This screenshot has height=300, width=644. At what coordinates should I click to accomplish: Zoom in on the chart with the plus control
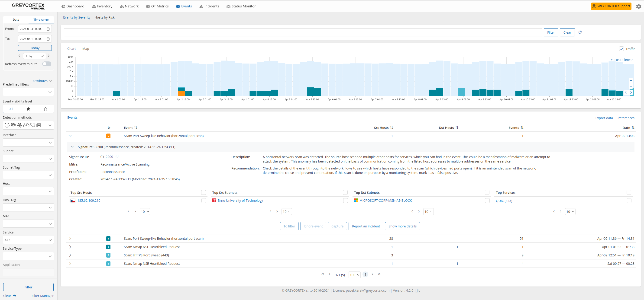[631, 80]
